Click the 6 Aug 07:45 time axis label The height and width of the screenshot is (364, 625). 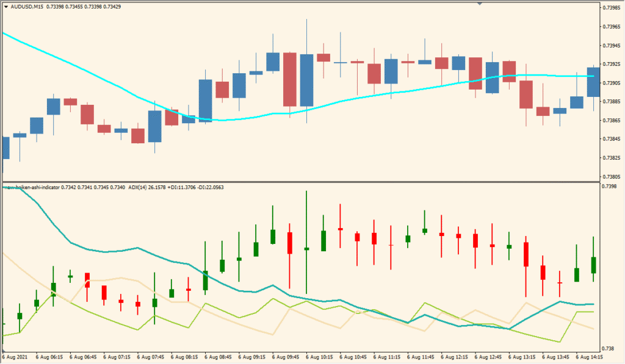click(x=151, y=357)
